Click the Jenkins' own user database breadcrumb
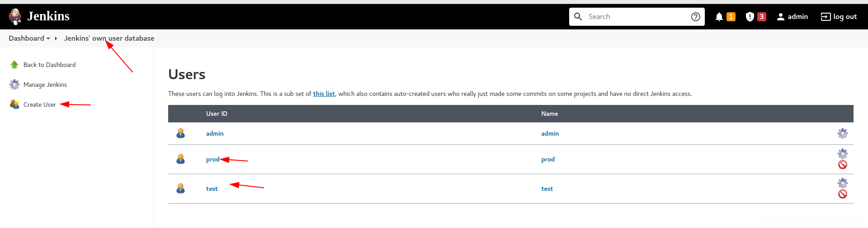 [109, 38]
